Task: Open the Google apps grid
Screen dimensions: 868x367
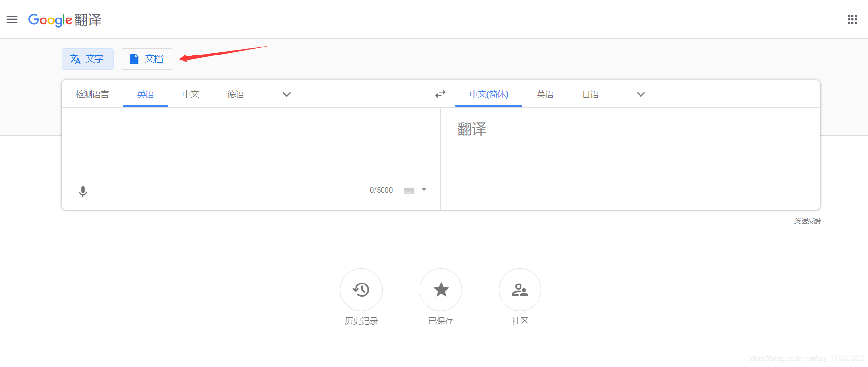Action: click(852, 19)
